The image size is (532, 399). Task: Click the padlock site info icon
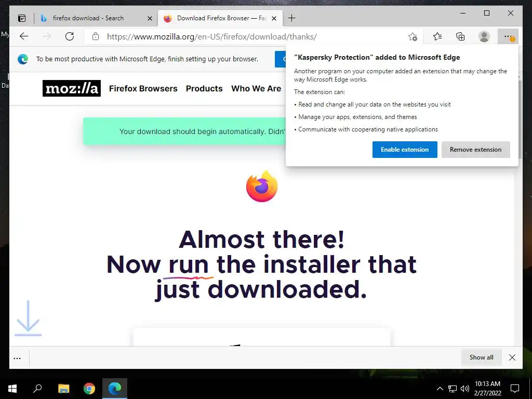point(96,36)
